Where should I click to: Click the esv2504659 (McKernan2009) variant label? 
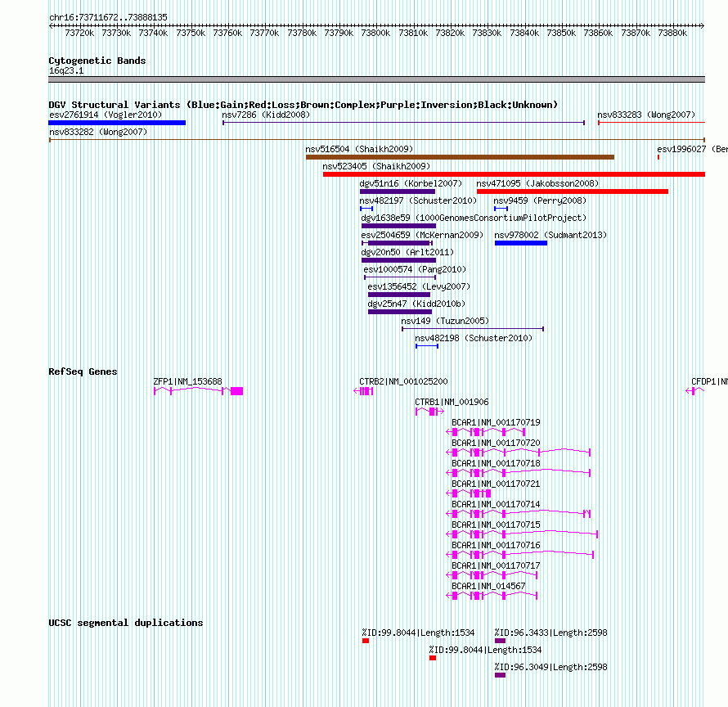[422, 235]
